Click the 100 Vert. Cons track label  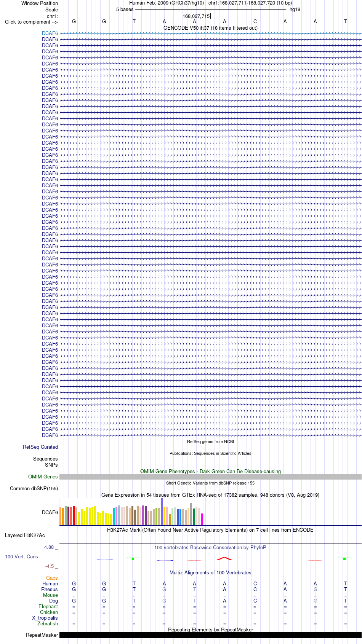click(x=21, y=556)
